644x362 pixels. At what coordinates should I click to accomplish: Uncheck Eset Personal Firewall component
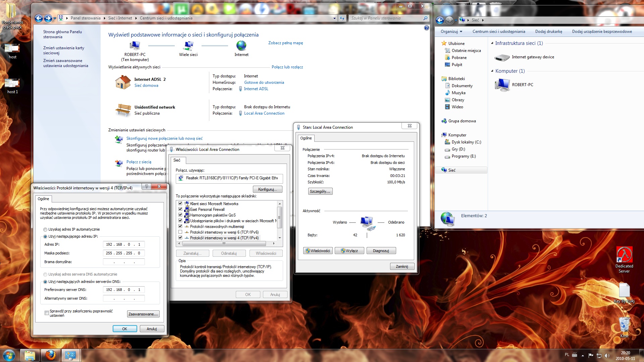tap(180, 209)
